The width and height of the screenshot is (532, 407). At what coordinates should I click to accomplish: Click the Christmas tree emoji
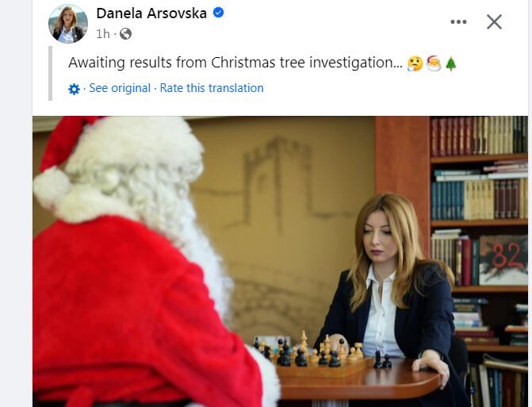tap(451, 63)
